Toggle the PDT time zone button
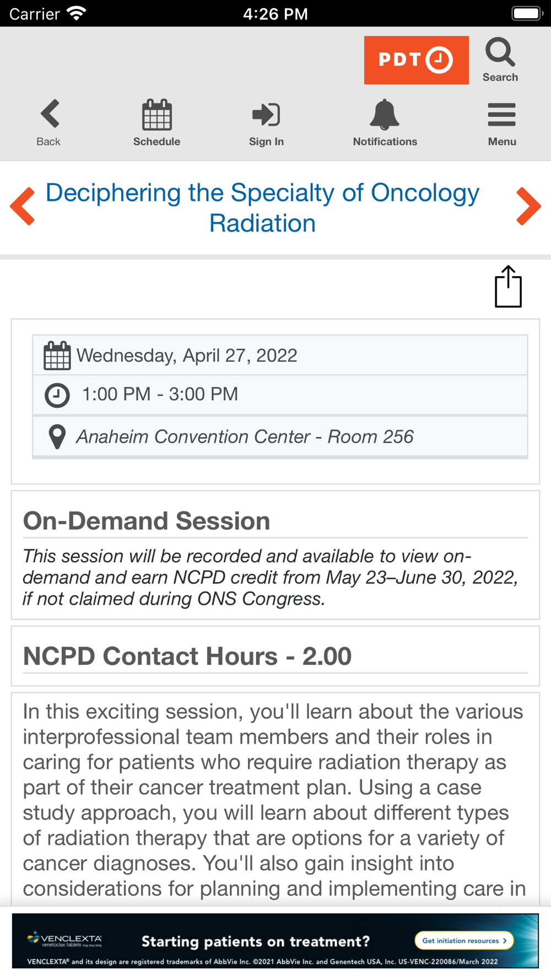Image resolution: width=551 pixels, height=980 pixels. click(x=416, y=60)
